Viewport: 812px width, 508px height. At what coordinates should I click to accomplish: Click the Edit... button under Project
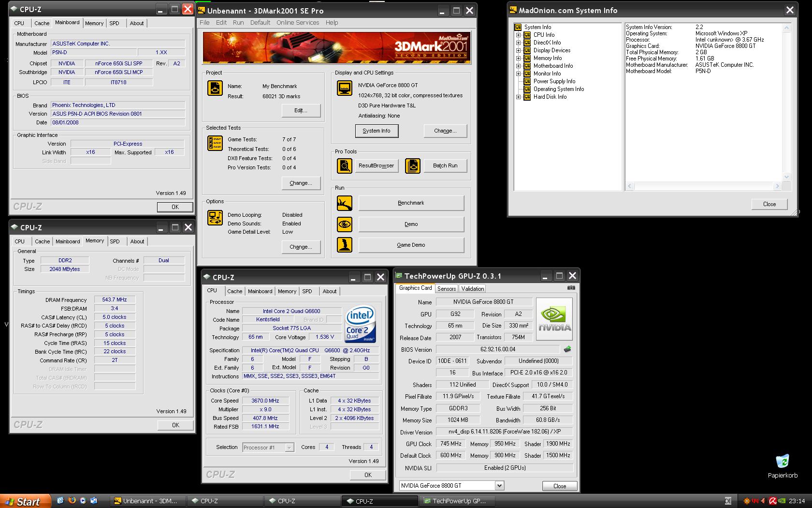(x=301, y=110)
